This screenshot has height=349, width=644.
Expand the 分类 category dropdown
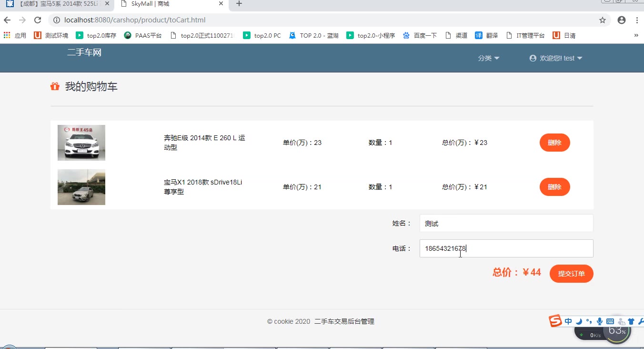[489, 58]
